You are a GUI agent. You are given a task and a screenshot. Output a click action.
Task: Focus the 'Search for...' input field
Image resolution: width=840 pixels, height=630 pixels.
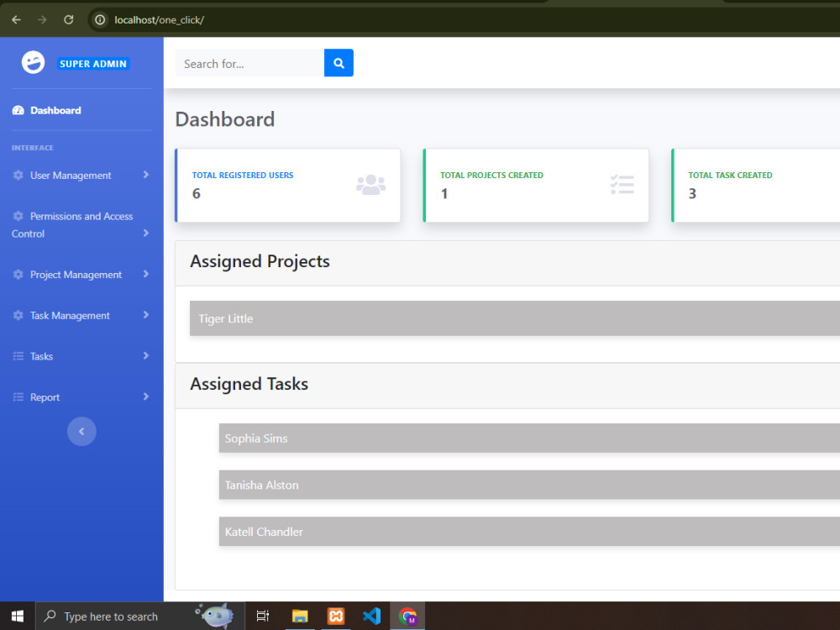click(249, 63)
